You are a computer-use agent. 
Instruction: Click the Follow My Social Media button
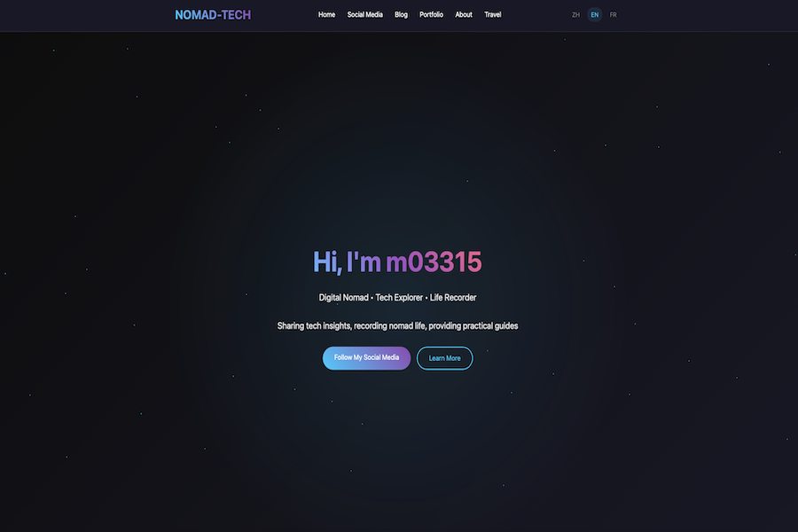coord(366,358)
